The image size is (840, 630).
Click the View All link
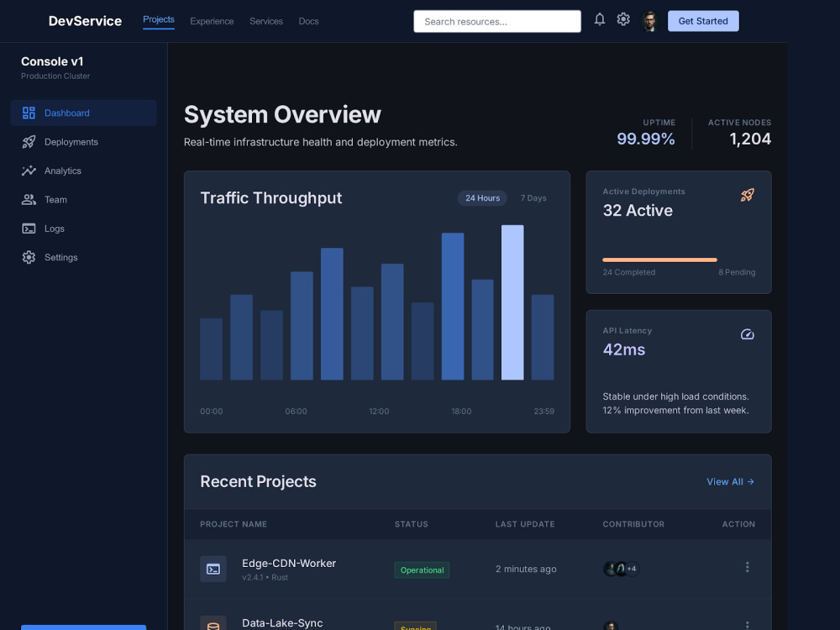tap(730, 481)
